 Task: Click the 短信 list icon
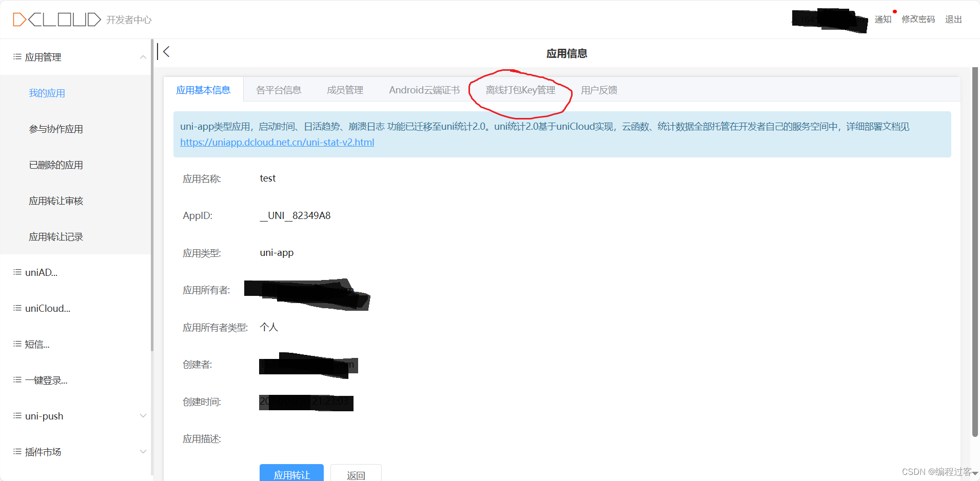(x=17, y=344)
